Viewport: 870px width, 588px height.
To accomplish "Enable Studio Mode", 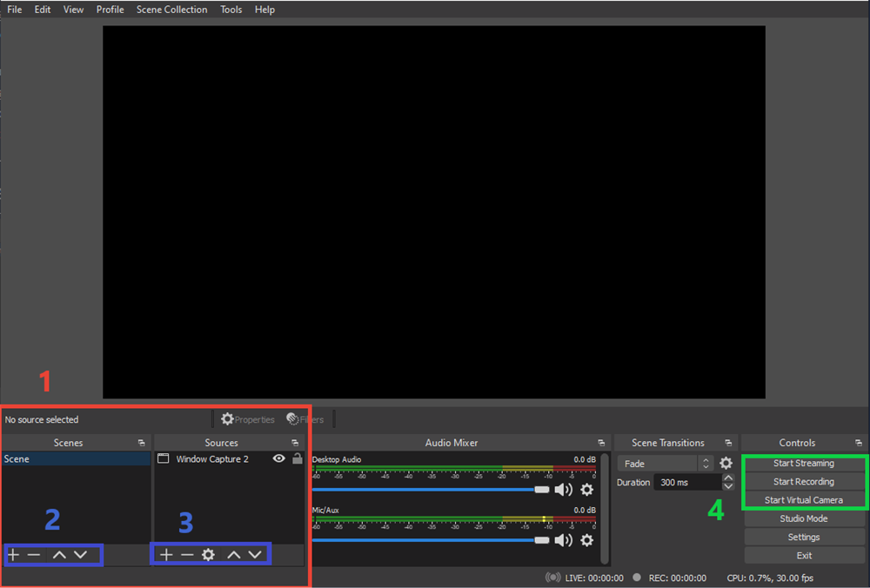I will [803, 518].
